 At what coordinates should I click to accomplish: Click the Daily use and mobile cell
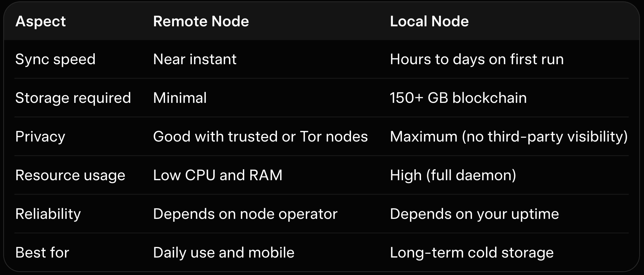click(x=224, y=252)
